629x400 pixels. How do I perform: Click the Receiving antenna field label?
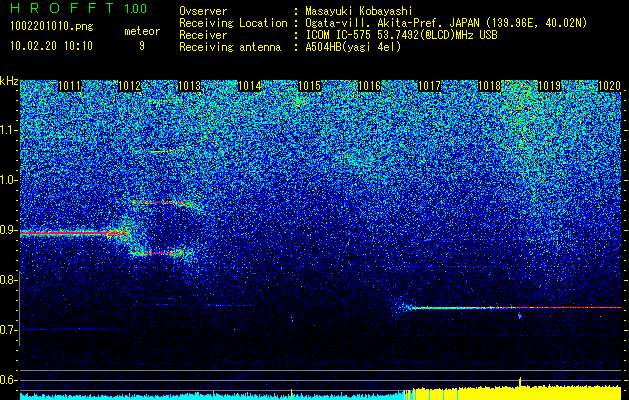230,47
